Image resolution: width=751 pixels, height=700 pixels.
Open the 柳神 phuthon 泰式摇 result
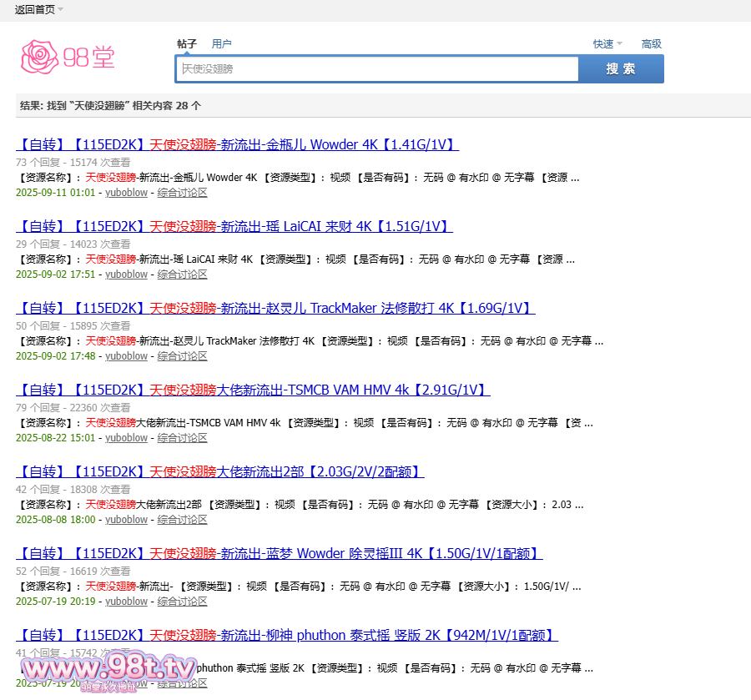pyautogui.click(x=286, y=635)
